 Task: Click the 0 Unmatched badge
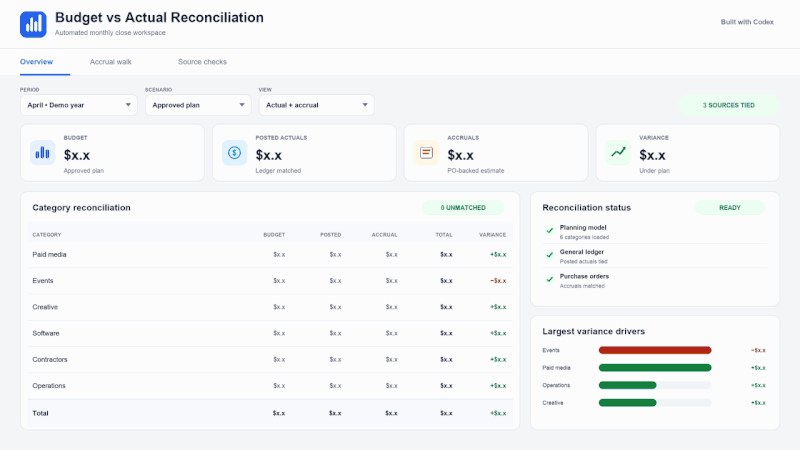pyautogui.click(x=463, y=208)
